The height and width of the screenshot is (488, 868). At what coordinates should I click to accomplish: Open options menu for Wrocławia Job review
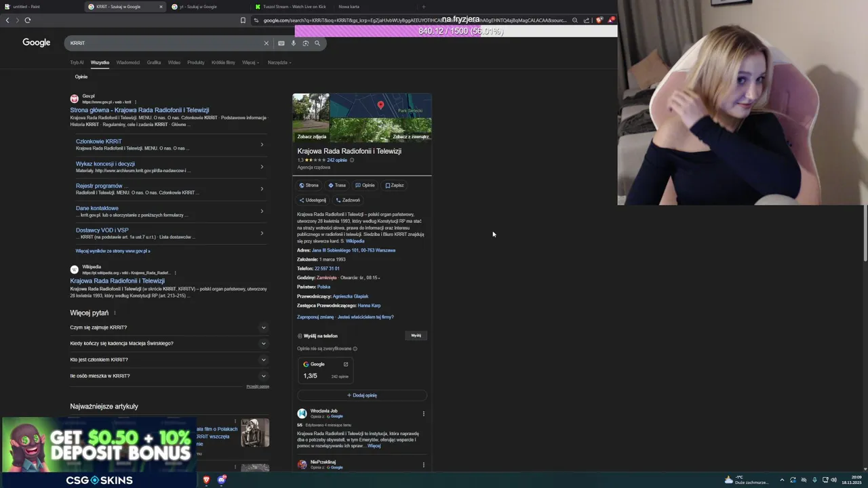424,413
